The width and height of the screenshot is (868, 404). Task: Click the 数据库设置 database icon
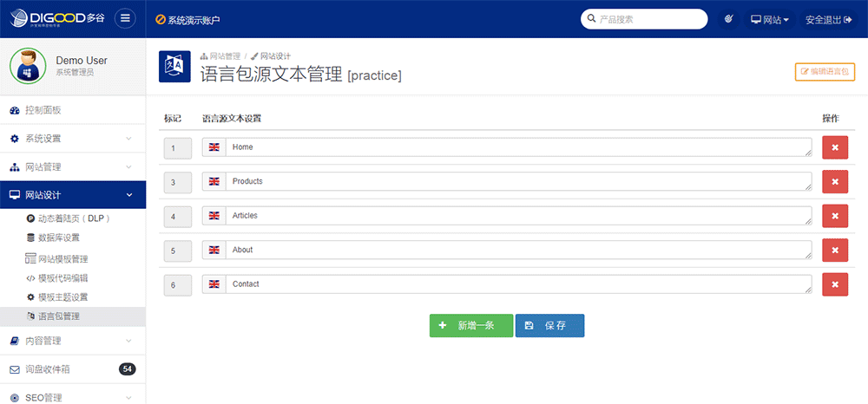(x=30, y=238)
